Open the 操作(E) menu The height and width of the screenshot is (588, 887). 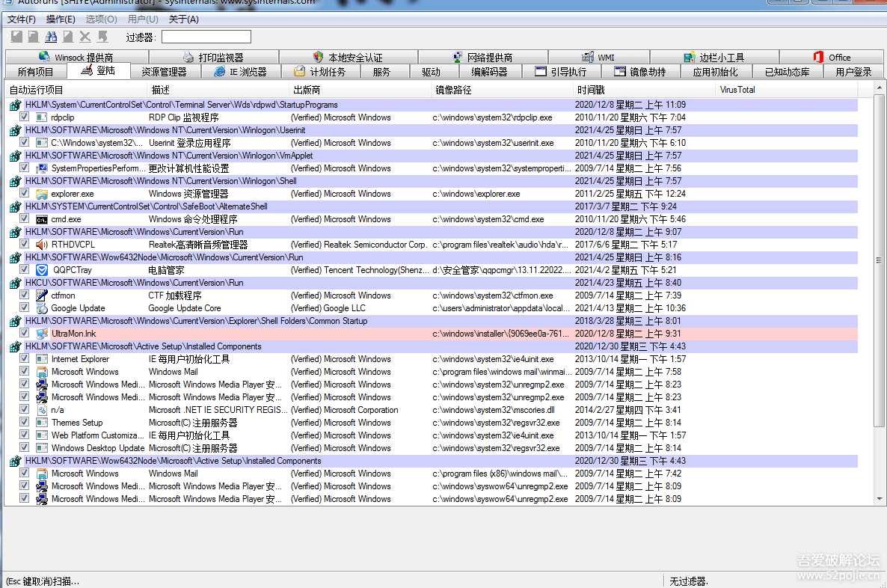tap(60, 19)
